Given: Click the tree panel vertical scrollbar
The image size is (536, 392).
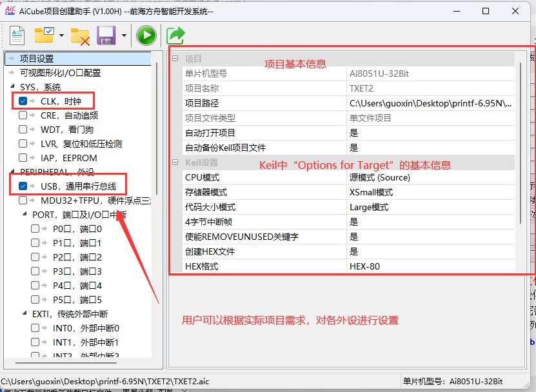Looking at the screenshot, I should 157,128.
